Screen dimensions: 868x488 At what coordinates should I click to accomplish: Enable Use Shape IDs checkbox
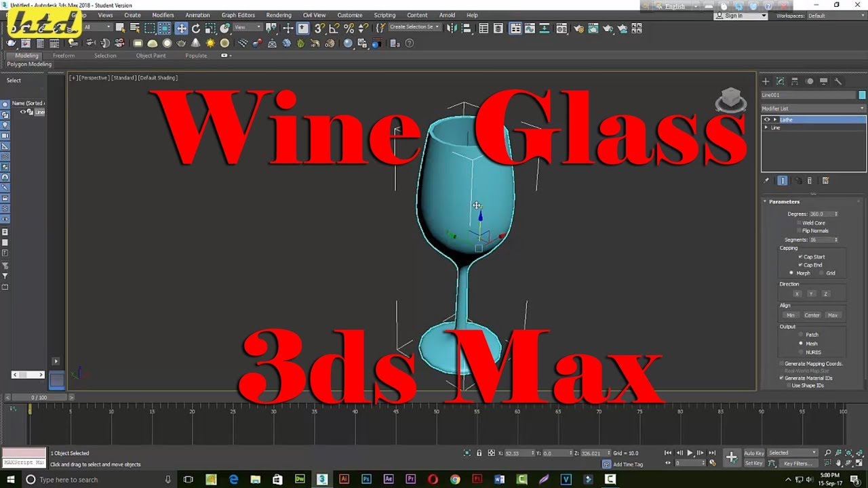(x=788, y=385)
